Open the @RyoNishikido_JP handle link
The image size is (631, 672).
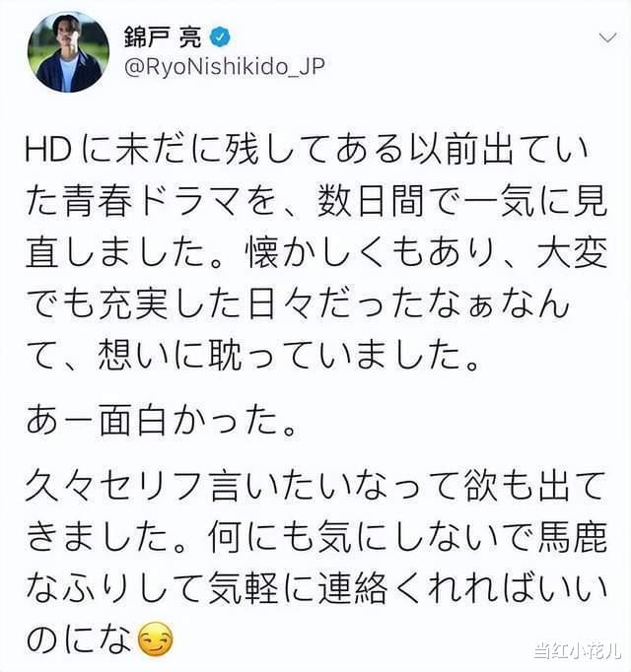click(225, 67)
